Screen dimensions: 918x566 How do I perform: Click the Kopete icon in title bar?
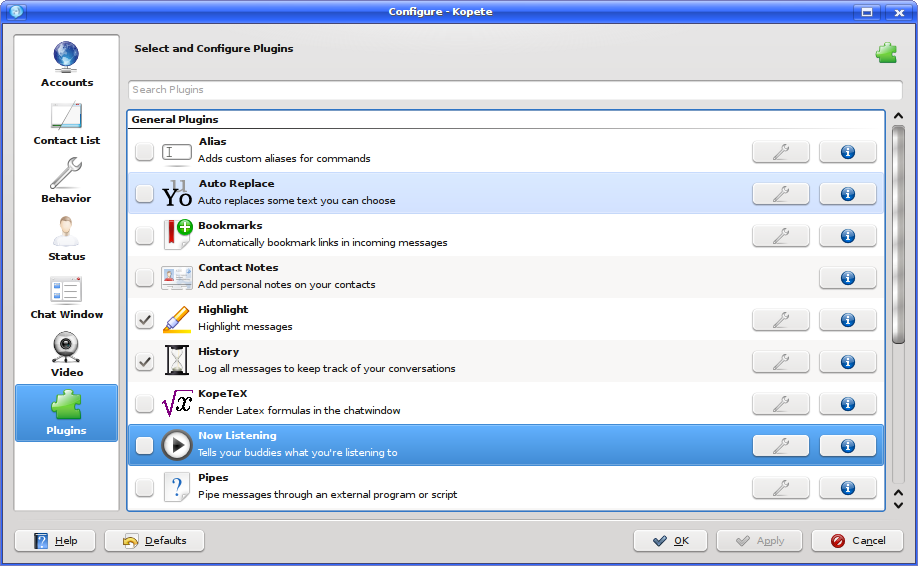coord(16,11)
